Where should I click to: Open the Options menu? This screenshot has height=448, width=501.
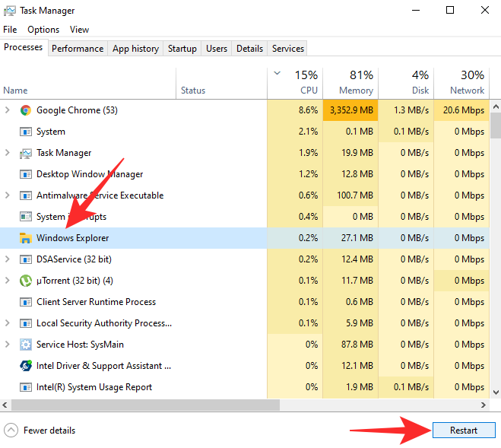coord(43,30)
